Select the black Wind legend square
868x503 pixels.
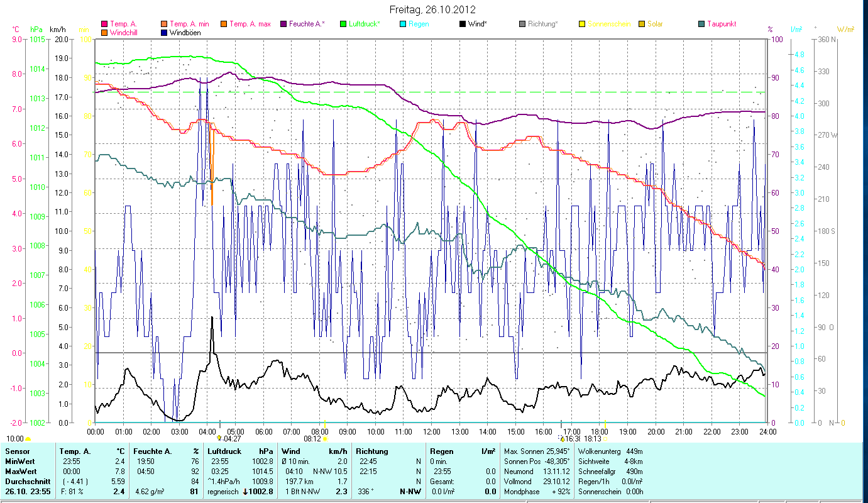(463, 25)
